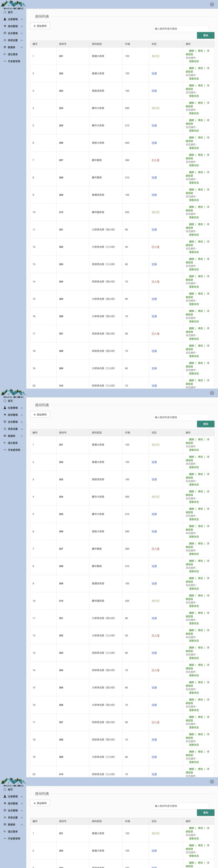Click 空房 status of room 309 in topmost table

click(x=154, y=368)
